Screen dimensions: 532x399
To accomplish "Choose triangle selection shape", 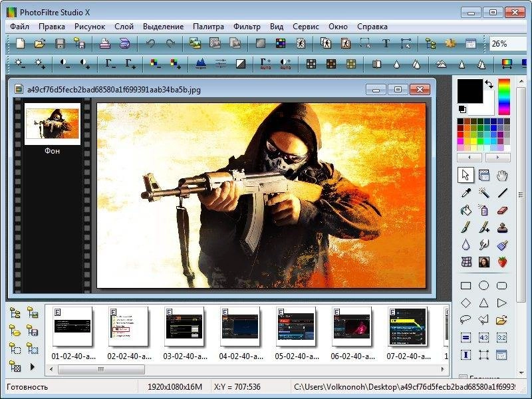I will (484, 303).
